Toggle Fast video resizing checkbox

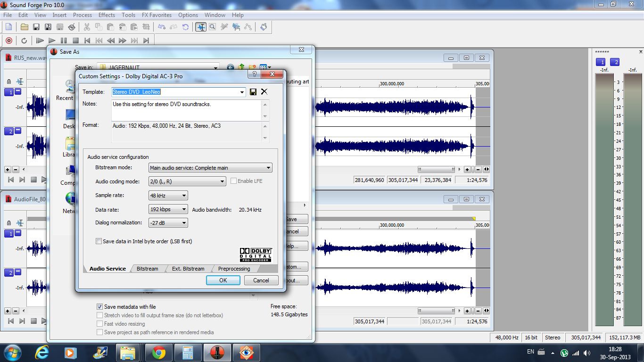(99, 324)
